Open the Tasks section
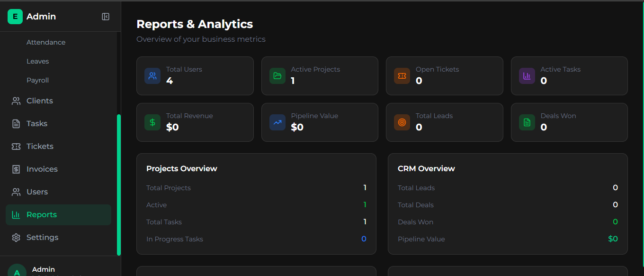 (x=37, y=124)
